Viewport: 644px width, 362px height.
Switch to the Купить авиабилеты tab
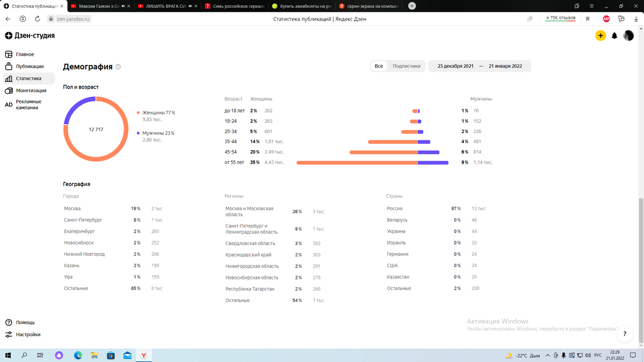tap(301, 6)
